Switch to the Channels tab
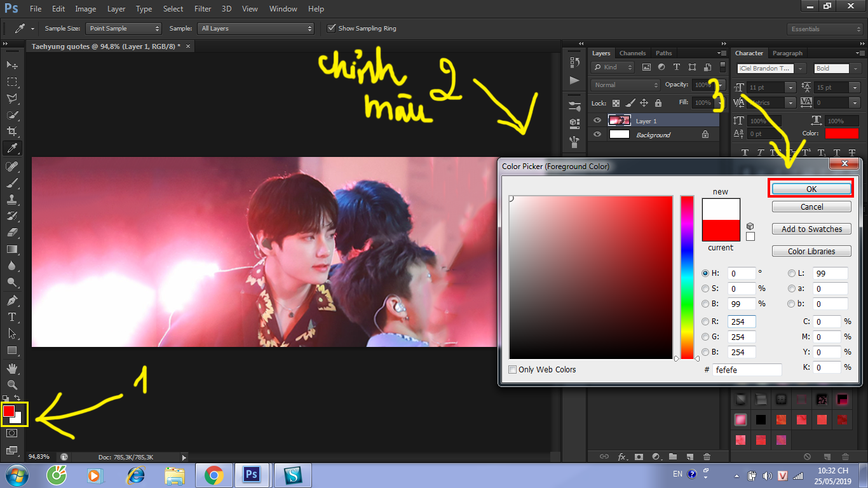Image resolution: width=868 pixels, height=488 pixels. tap(632, 53)
